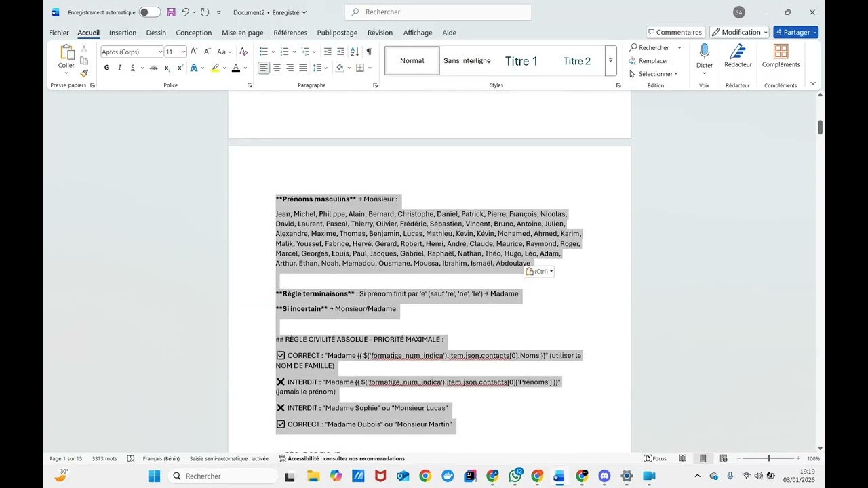The height and width of the screenshot is (488, 868).
Task: Toggle italic with the I button
Action: click(x=120, y=68)
